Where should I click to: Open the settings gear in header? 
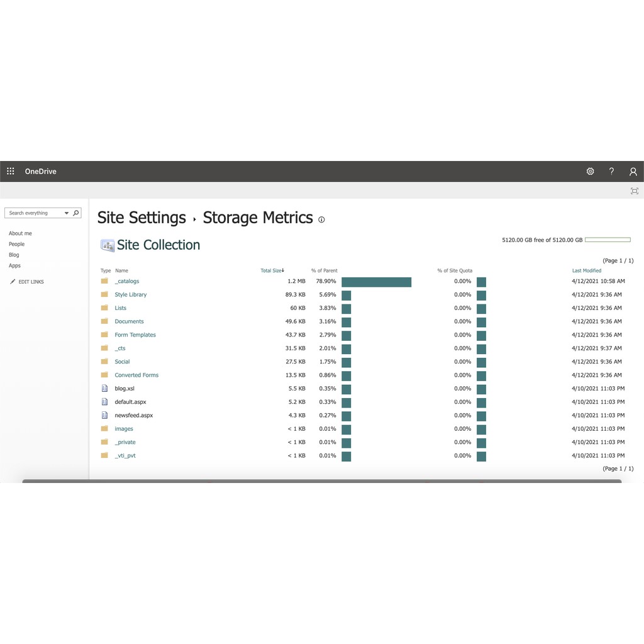(x=590, y=171)
